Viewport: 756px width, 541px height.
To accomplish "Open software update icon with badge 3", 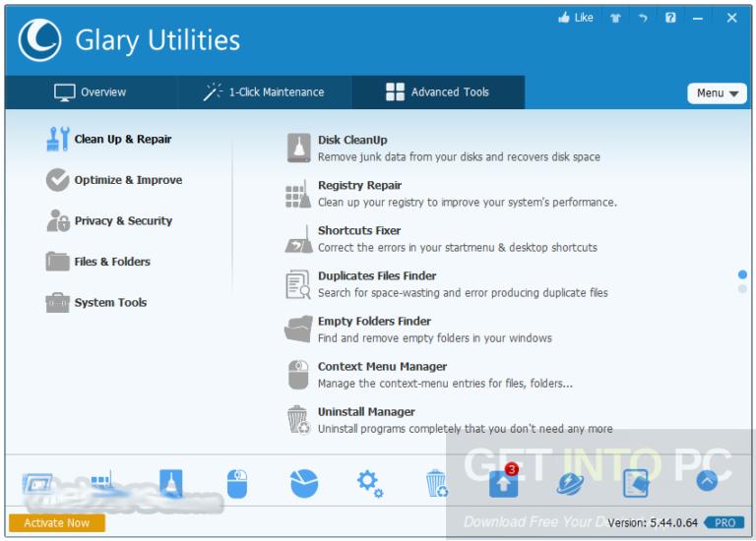I will pyautogui.click(x=504, y=481).
